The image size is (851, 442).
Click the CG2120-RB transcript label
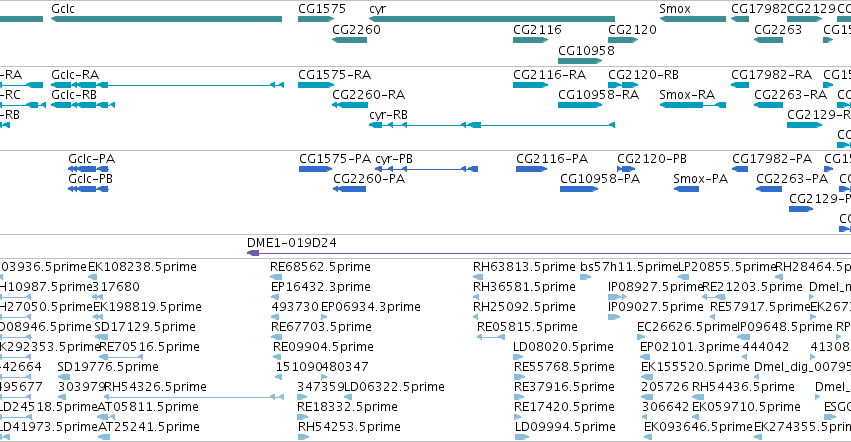pyautogui.click(x=644, y=74)
